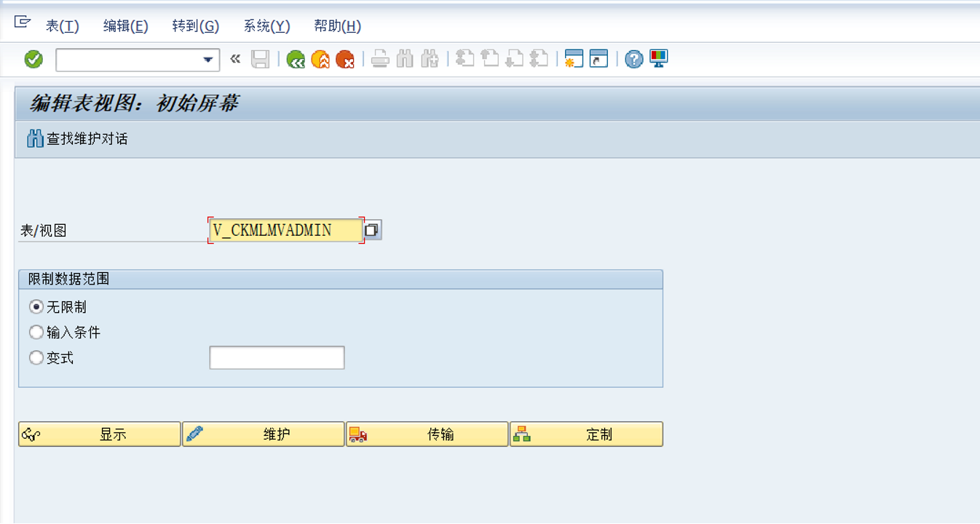Viewport: 980px width, 524px height.
Task: Click the green Enter checkmark icon
Action: click(33, 59)
